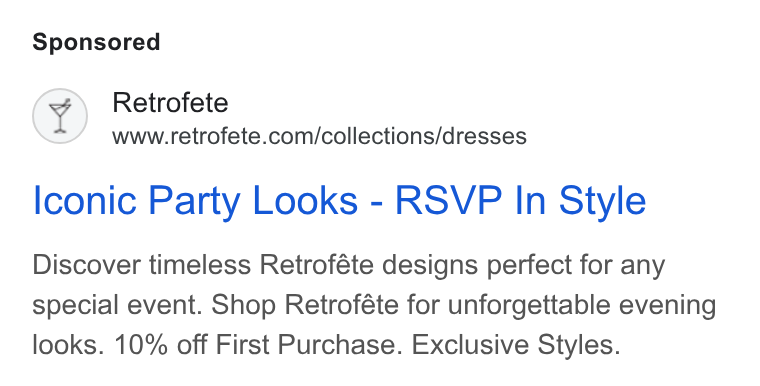Viewport: 760px width, 386px height.
Task: Click the word "Iconic" in the blue headline
Action: point(85,200)
